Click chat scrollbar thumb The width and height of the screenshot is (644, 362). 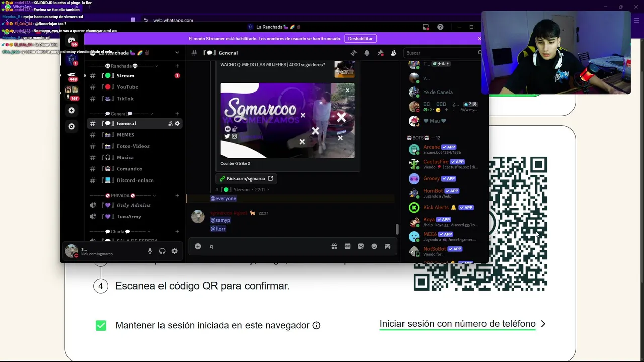tap(397, 229)
